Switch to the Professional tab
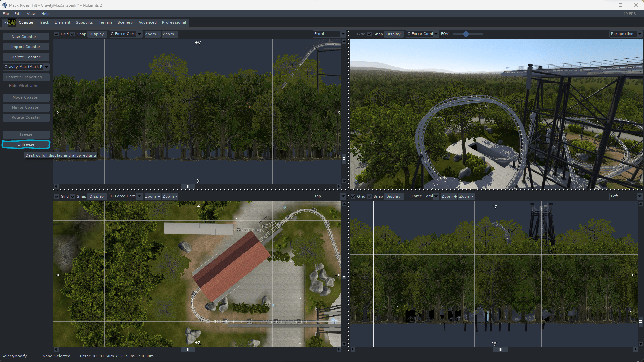The width and height of the screenshot is (644, 362). tap(174, 22)
